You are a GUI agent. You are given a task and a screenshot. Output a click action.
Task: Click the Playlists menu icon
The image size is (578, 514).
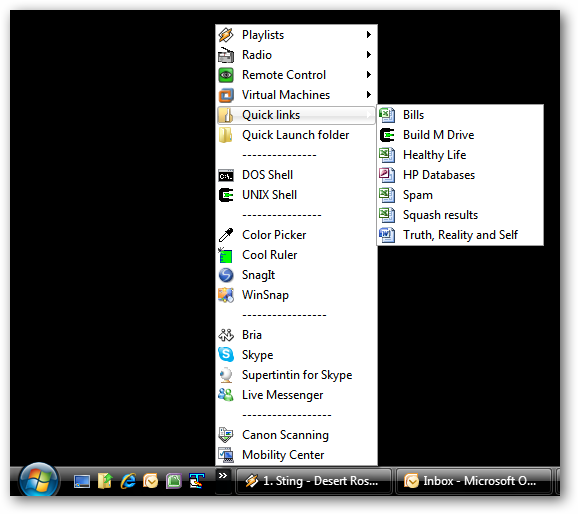point(226,35)
